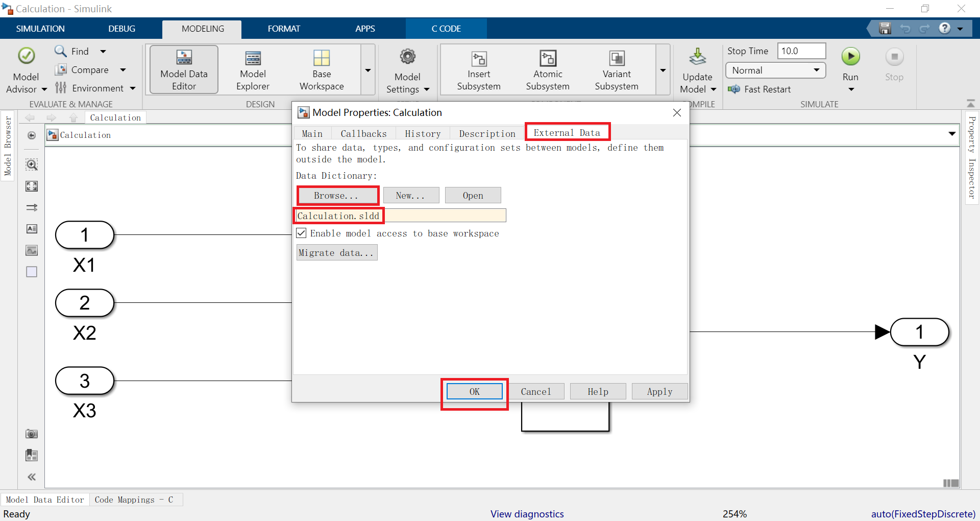Image resolution: width=980 pixels, height=521 pixels.
Task: Collapse the palette with double chevron
Action: pos(32,477)
